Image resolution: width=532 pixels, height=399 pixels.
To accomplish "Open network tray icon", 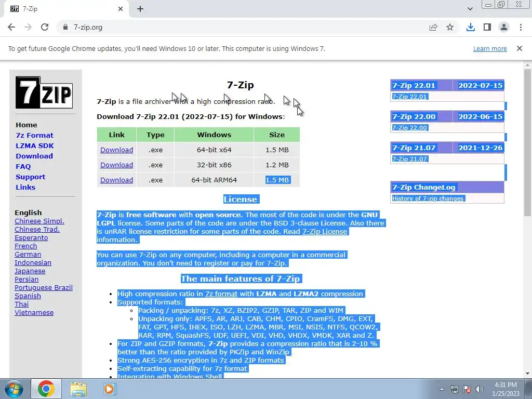I will [x=454, y=389].
